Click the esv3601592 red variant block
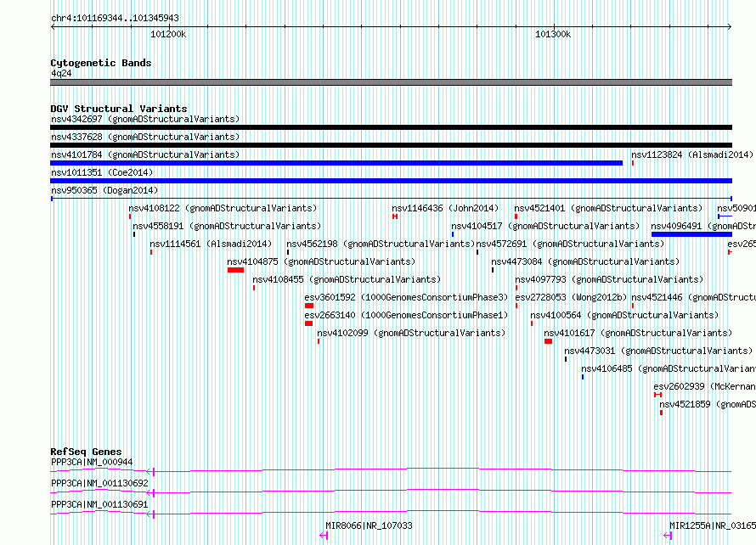The image size is (756, 545). (309, 306)
